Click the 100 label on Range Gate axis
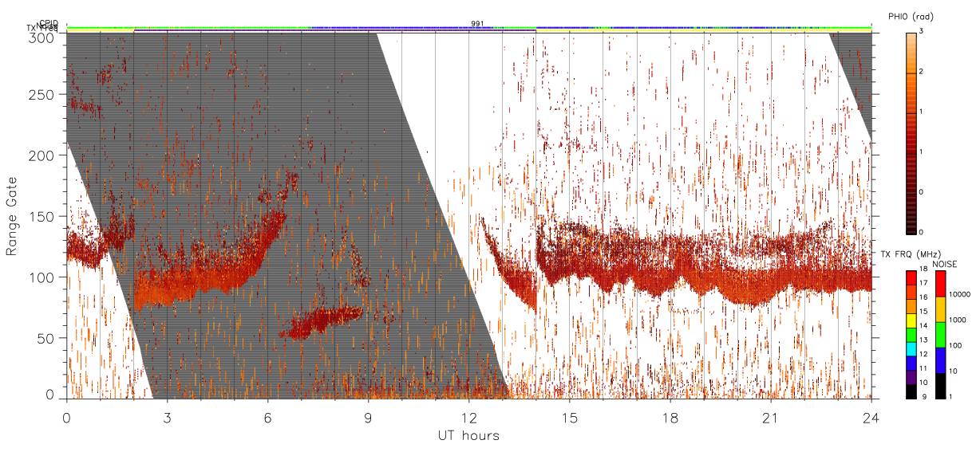 pos(43,277)
